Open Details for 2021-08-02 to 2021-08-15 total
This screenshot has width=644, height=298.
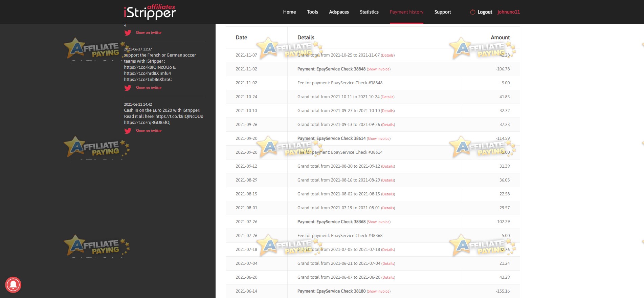click(x=388, y=194)
